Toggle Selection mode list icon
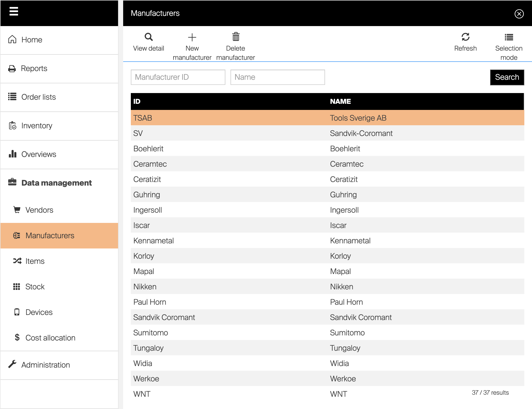The width and height of the screenshot is (532, 409). [508, 37]
